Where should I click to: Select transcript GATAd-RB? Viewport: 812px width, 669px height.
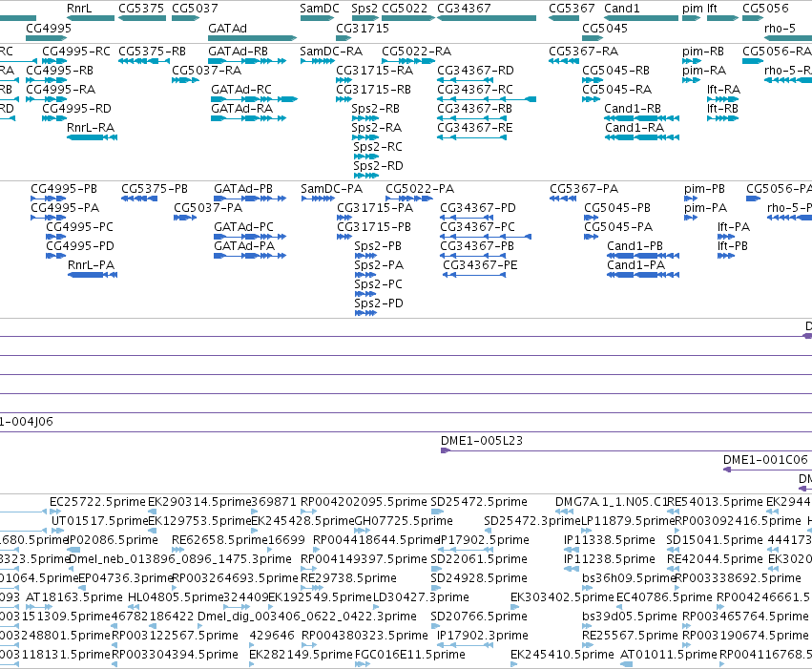click(x=239, y=52)
